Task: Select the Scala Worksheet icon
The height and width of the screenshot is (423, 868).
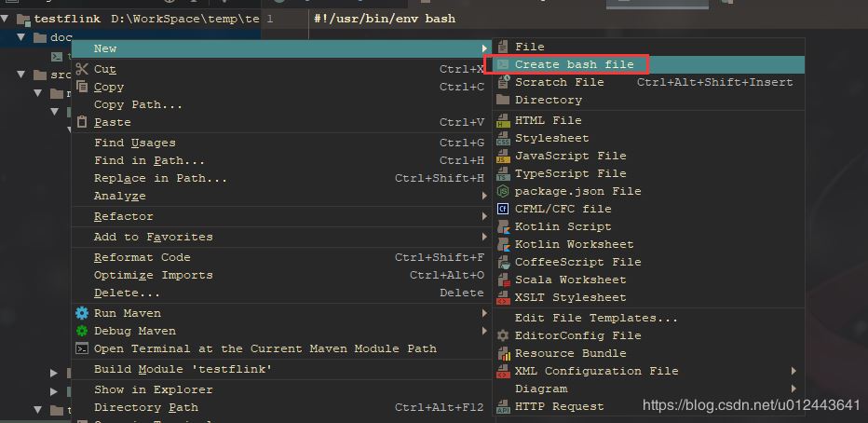Action: 503,280
